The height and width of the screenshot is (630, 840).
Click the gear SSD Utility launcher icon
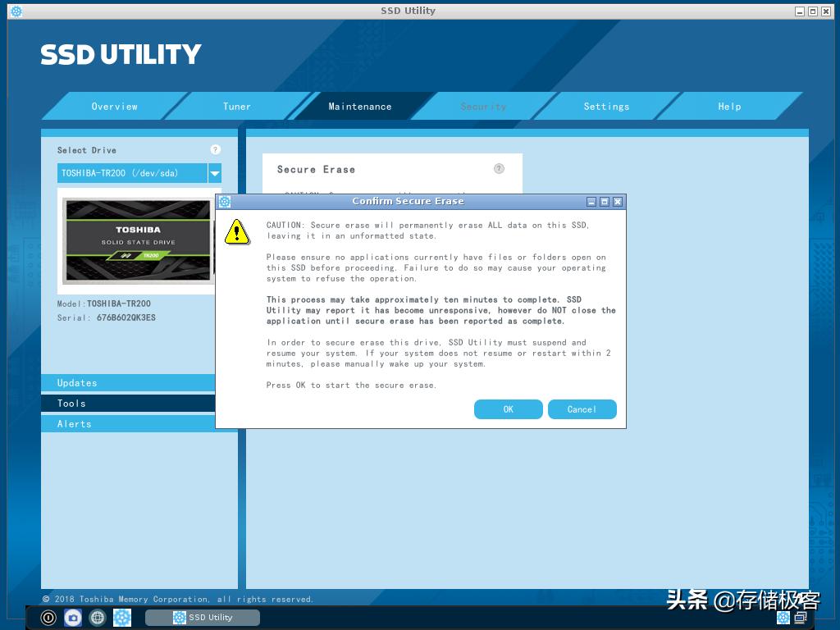pyautogui.click(x=122, y=618)
